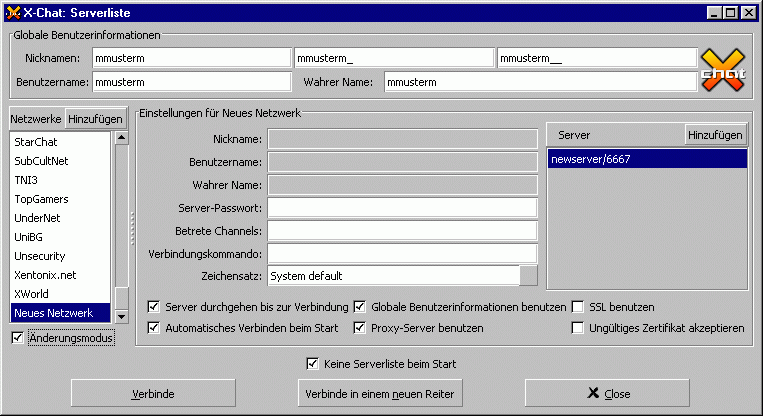763x416 pixels.
Task: Close window with title bar X
Action: pyautogui.click(x=749, y=13)
